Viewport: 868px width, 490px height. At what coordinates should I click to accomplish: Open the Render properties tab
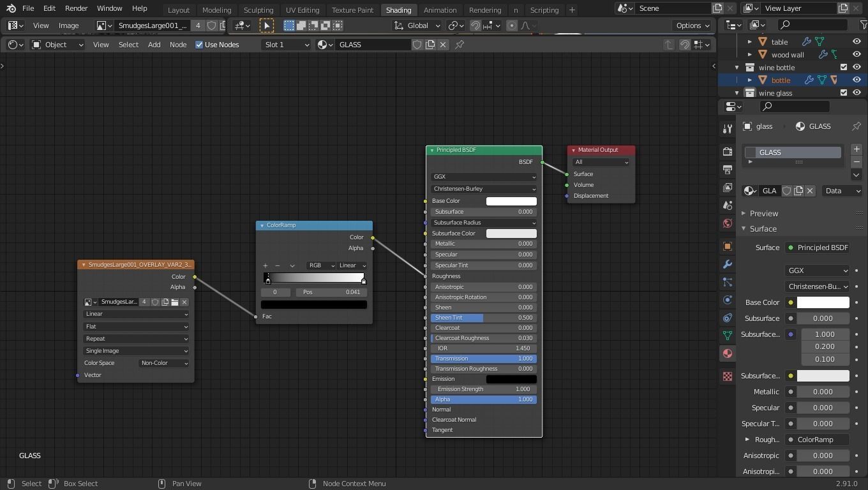coord(727,152)
